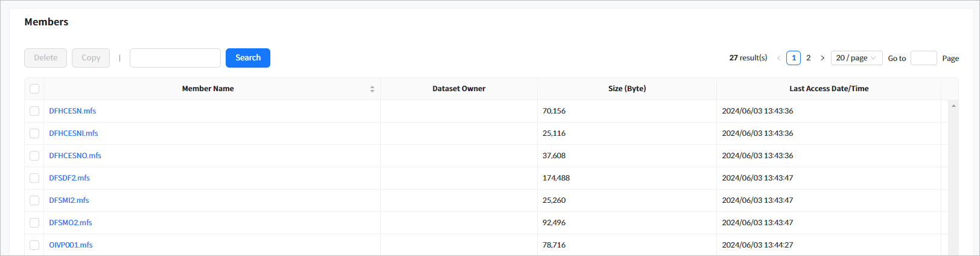980x256 pixels.
Task: Click the Copy button
Action: (91, 58)
